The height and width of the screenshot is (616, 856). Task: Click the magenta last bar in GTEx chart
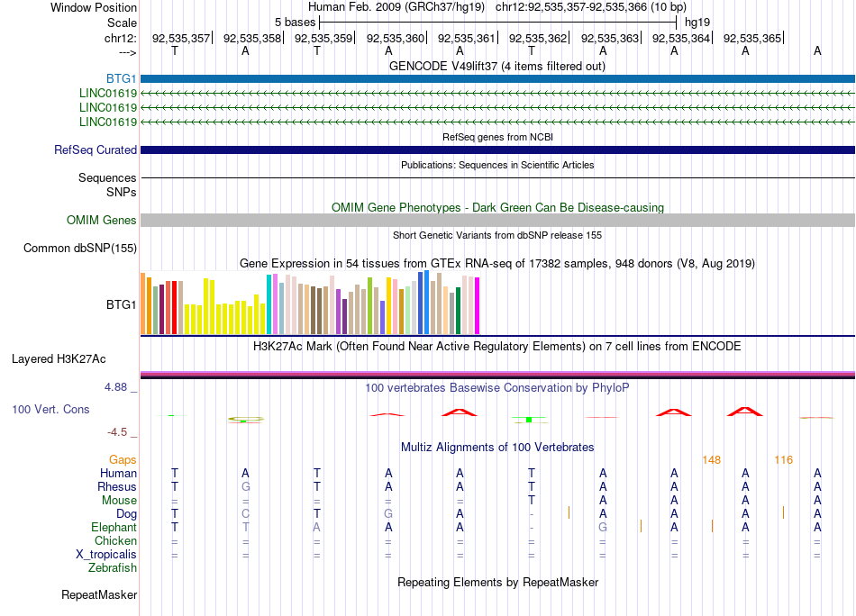point(477,305)
